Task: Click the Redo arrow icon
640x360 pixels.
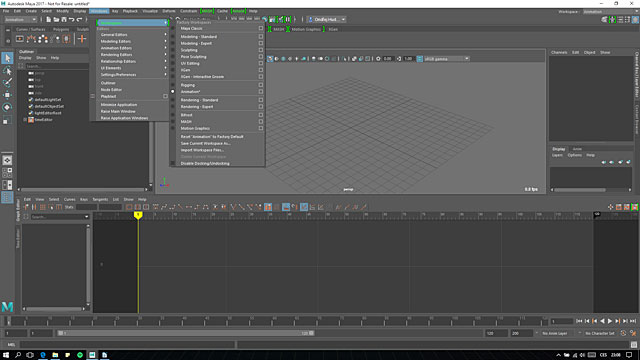Action: coord(80,20)
